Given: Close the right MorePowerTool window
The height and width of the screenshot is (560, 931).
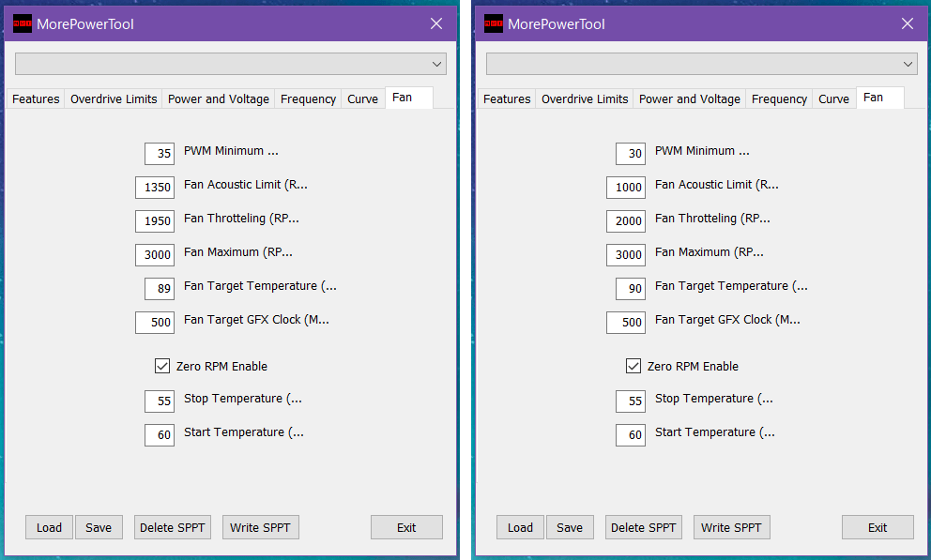Looking at the screenshot, I should point(908,23).
